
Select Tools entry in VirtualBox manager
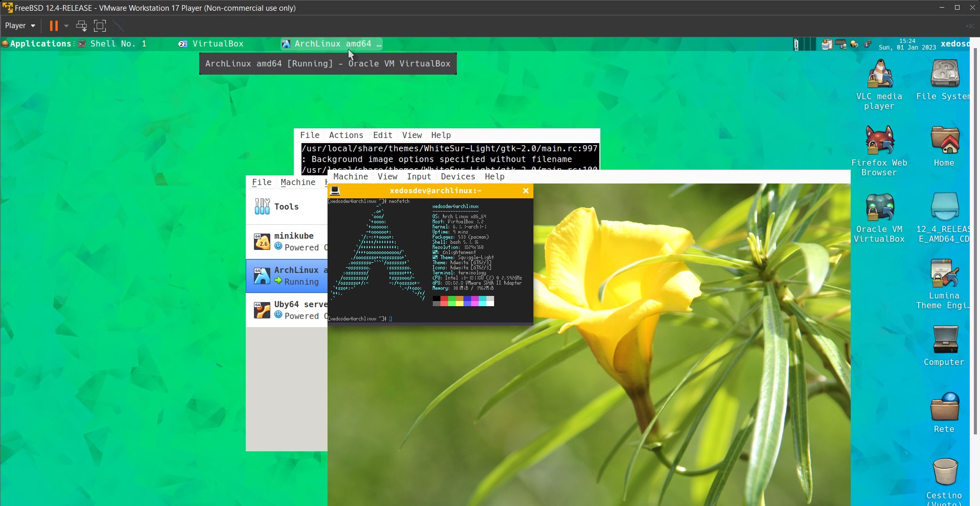tap(286, 206)
